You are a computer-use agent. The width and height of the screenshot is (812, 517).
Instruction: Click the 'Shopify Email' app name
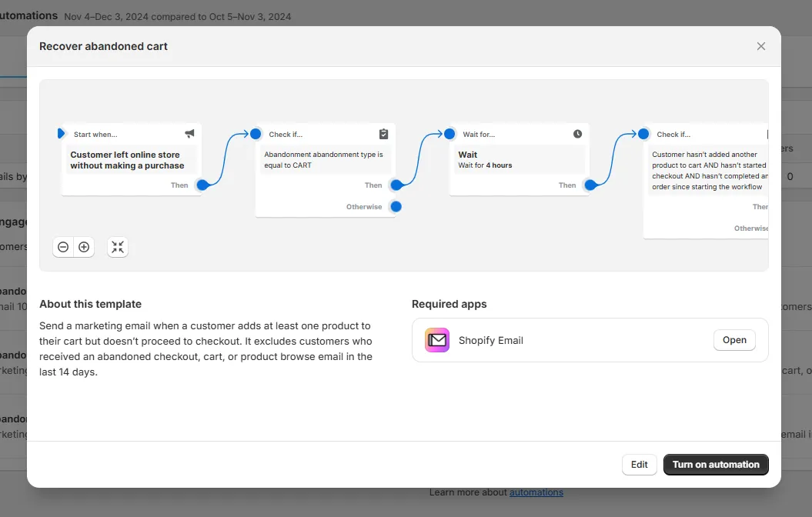pyautogui.click(x=491, y=340)
